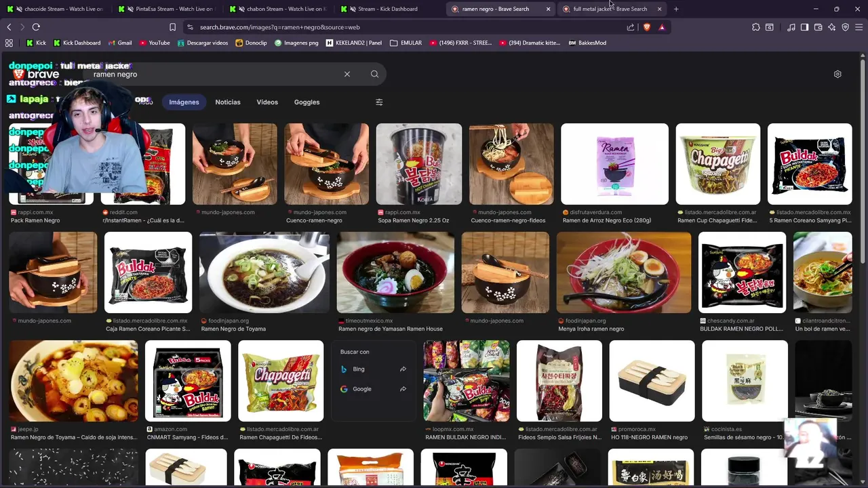Image resolution: width=868 pixels, height=488 pixels.
Task: Focus the address bar URL field
Action: point(407,27)
